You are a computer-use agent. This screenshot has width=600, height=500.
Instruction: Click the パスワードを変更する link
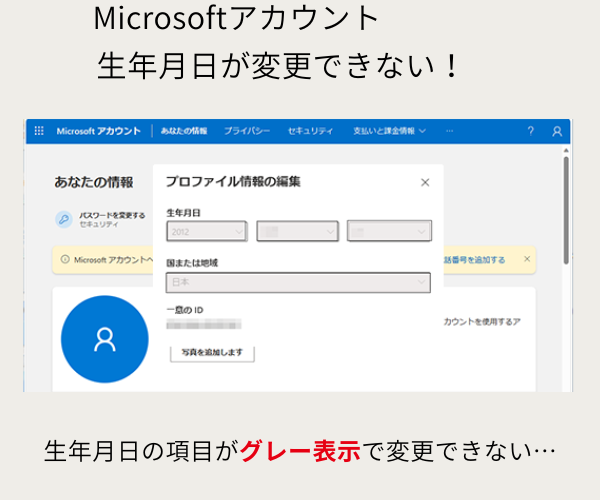tap(112, 215)
